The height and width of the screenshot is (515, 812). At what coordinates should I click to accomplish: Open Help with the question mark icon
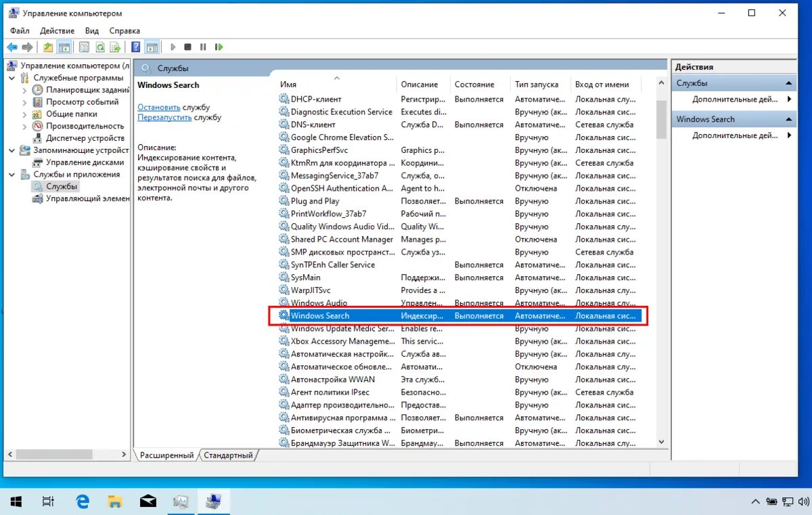click(136, 47)
